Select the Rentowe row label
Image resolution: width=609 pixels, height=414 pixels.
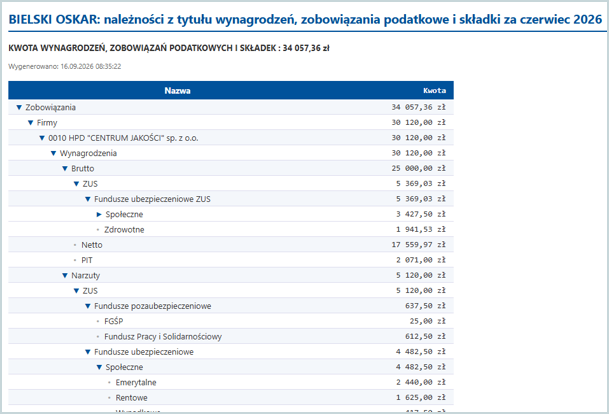click(x=131, y=398)
